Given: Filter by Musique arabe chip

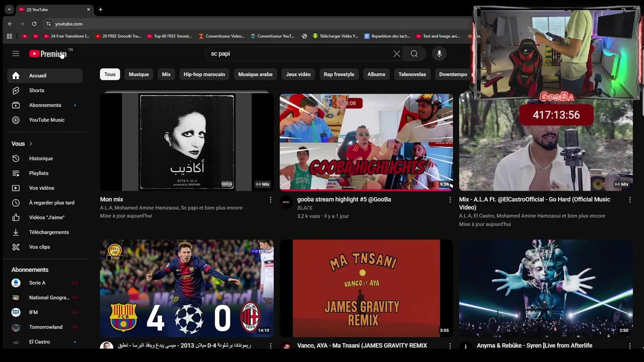Looking at the screenshot, I should click(x=255, y=74).
